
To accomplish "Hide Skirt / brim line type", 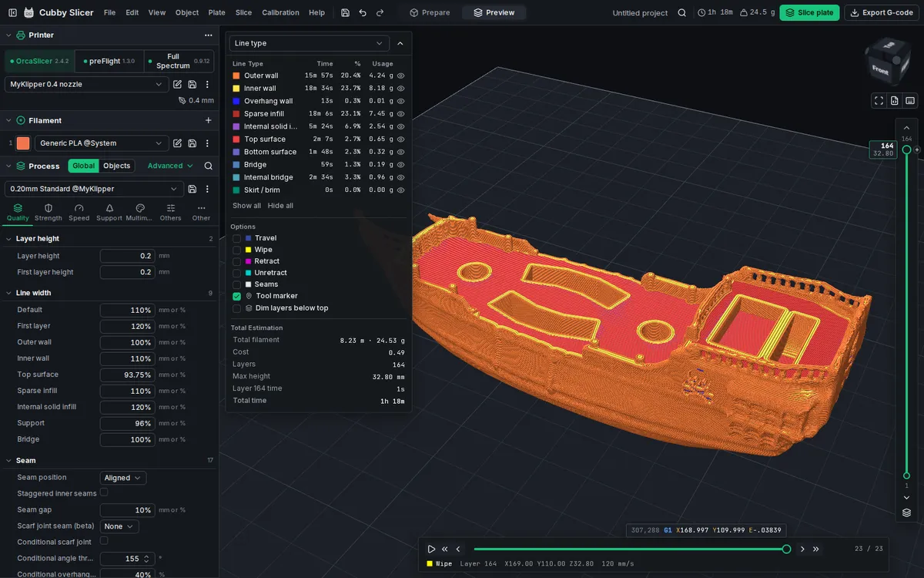I will 400,190.
